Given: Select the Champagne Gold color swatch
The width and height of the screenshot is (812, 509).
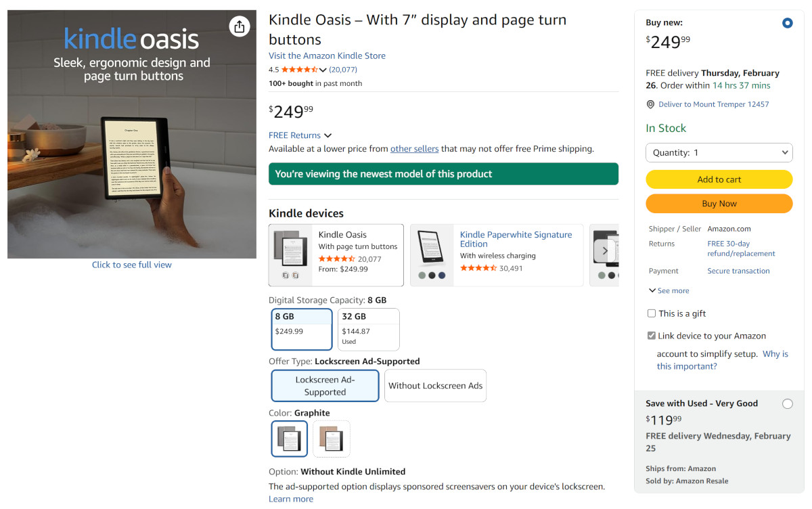Looking at the screenshot, I should 332,439.
